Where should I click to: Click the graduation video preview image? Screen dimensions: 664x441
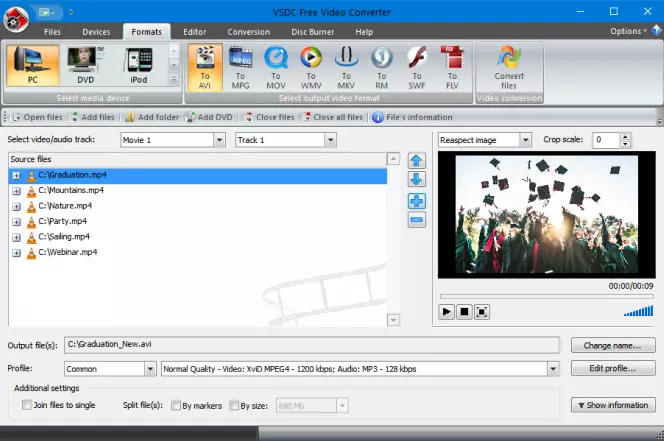point(546,214)
